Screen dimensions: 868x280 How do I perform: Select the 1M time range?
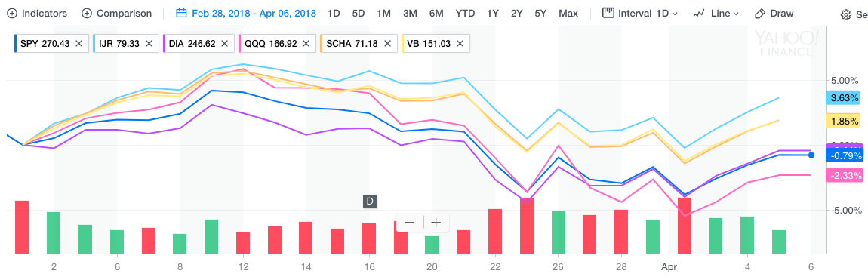click(x=383, y=14)
